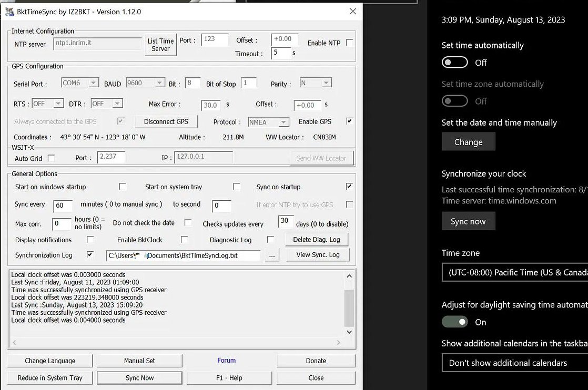The image size is (588, 390).
Task: Click the BktTimeSync app icon in title bar
Action: click(9, 12)
